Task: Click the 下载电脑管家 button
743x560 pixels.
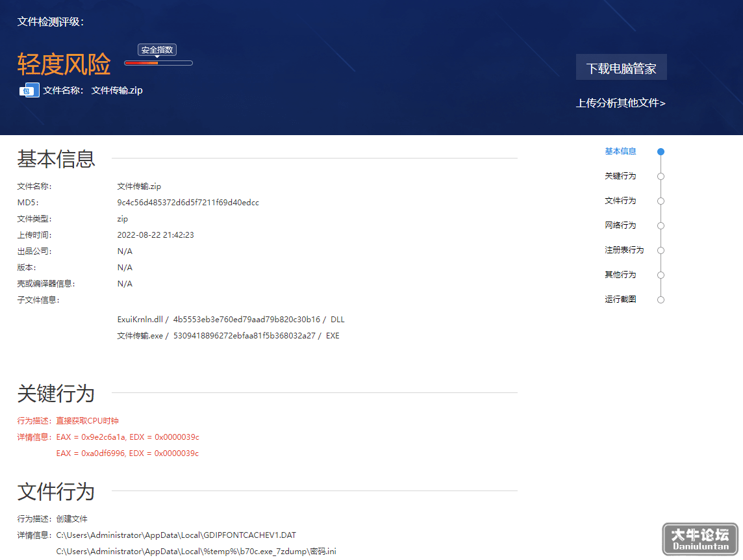Action: point(621,67)
